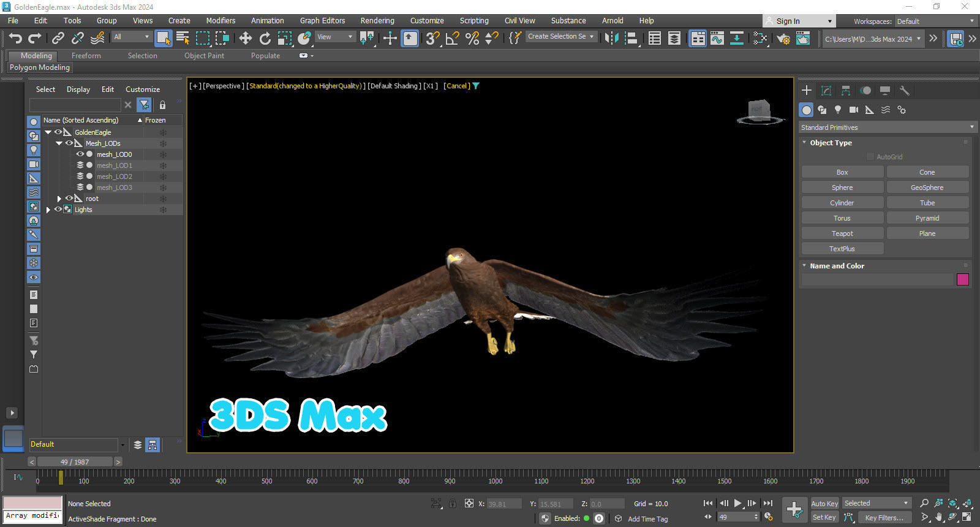This screenshot has height=527, width=980.
Task: Select the Cameras category icon
Action: pyautogui.click(x=854, y=110)
